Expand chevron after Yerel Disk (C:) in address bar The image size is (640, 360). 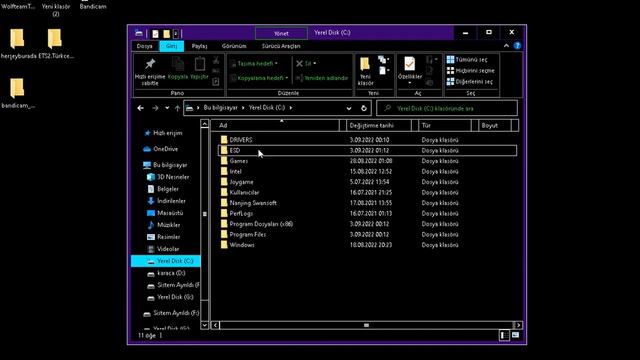(x=291, y=108)
